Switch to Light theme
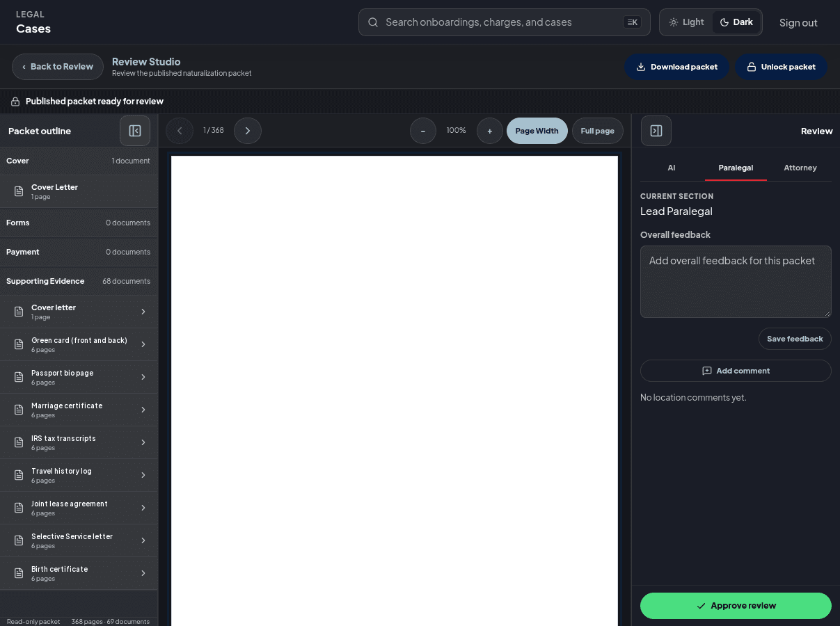The width and height of the screenshot is (840, 626). 686,22
